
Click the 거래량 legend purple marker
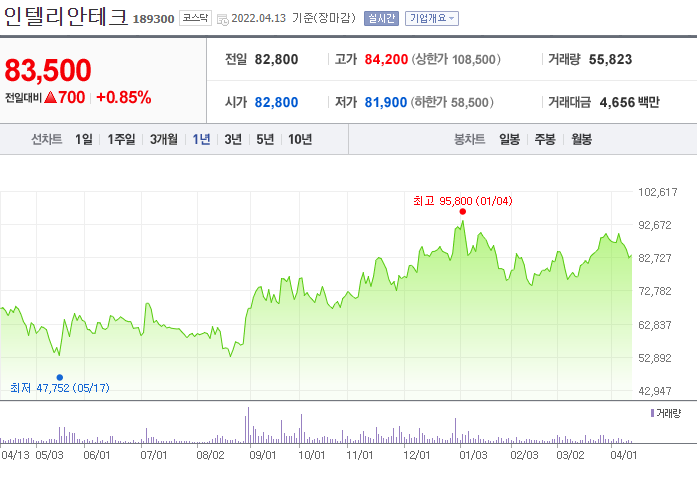pos(652,413)
